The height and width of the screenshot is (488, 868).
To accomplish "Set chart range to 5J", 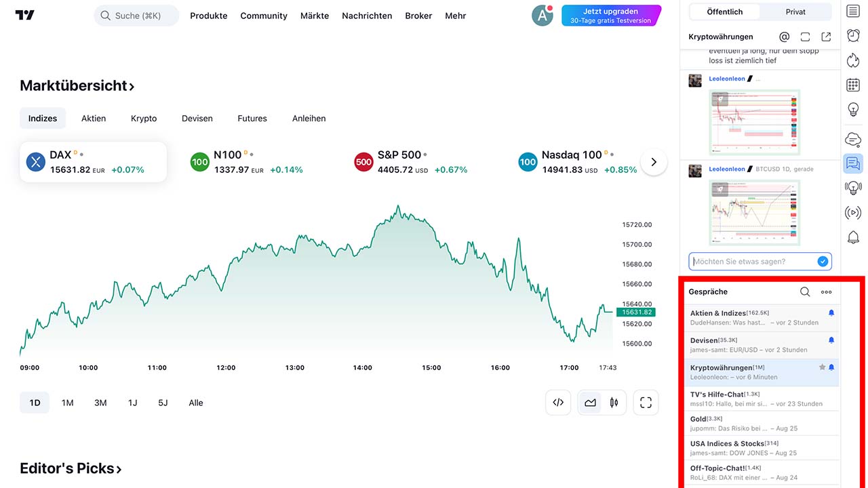I will (163, 403).
